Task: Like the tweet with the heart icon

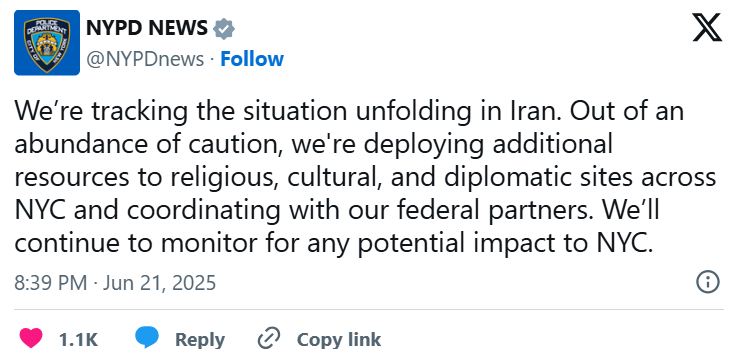Action: pyautogui.click(x=31, y=338)
